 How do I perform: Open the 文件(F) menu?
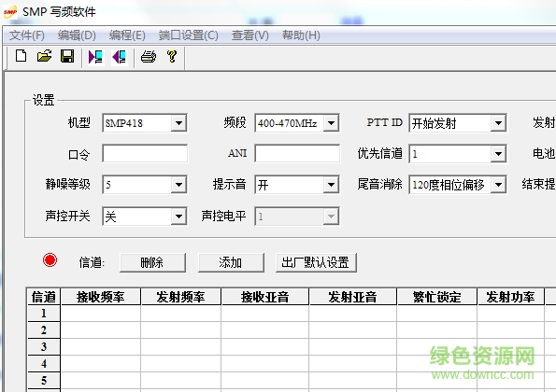[x=26, y=35]
